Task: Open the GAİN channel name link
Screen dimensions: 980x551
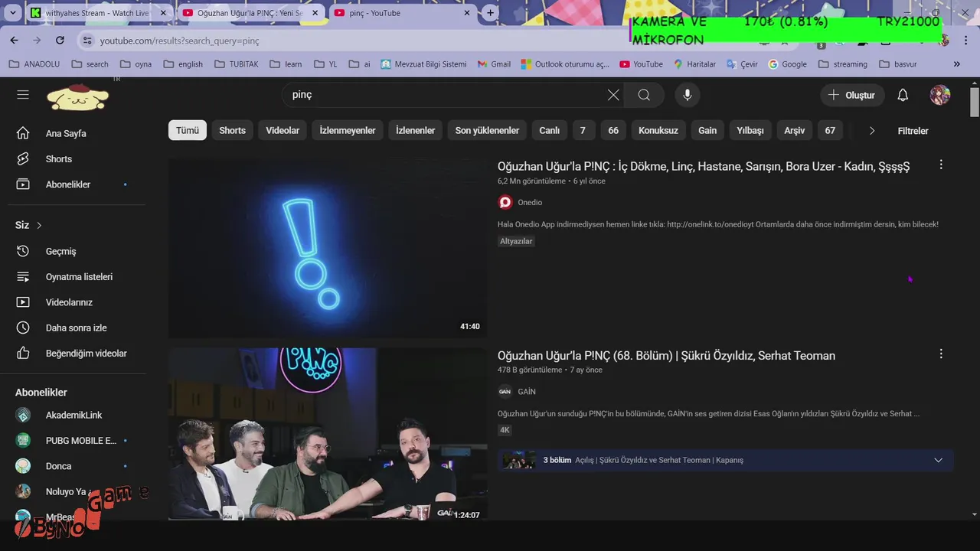Action: (527, 391)
